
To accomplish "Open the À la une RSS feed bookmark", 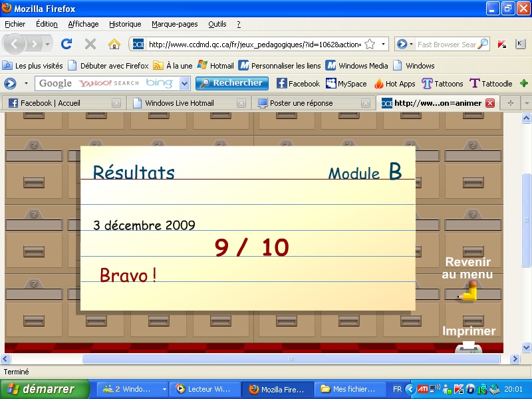I will 173,65.
